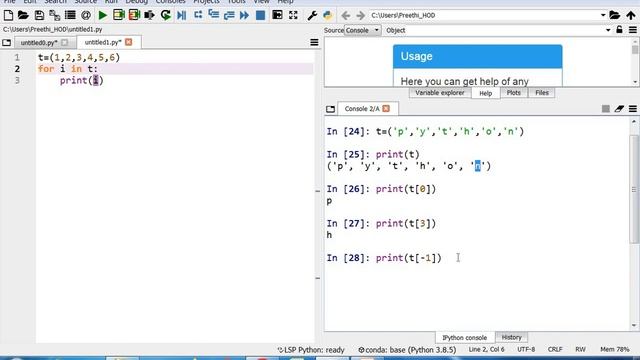Click the console input In [28]: print(t[-1])

(x=384, y=258)
